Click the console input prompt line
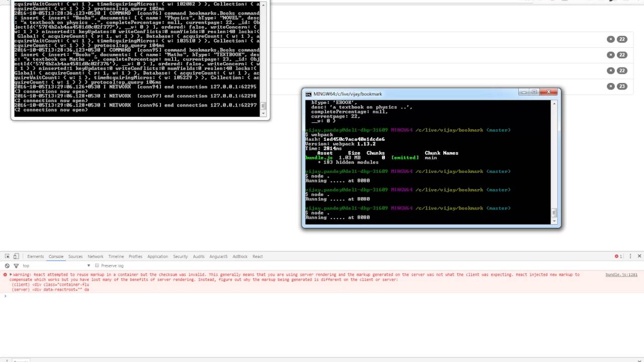Image resolution: width=644 pixels, height=362 pixels. coord(322,296)
